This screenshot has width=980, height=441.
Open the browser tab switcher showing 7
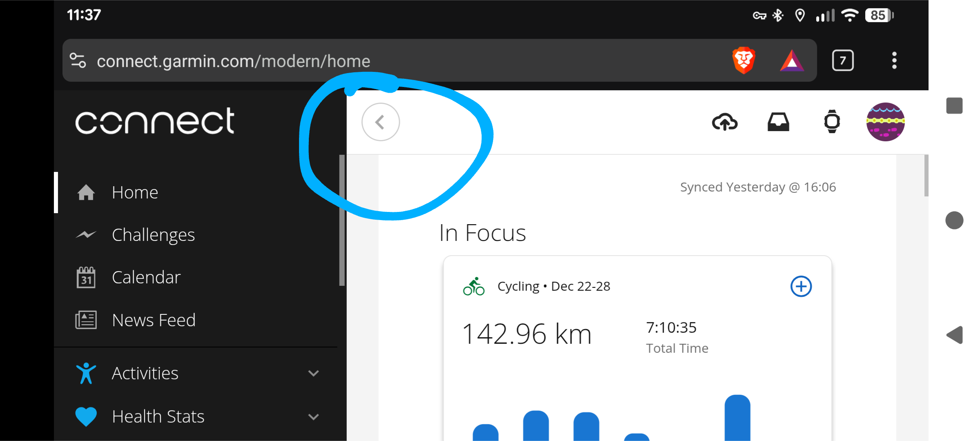tap(842, 60)
